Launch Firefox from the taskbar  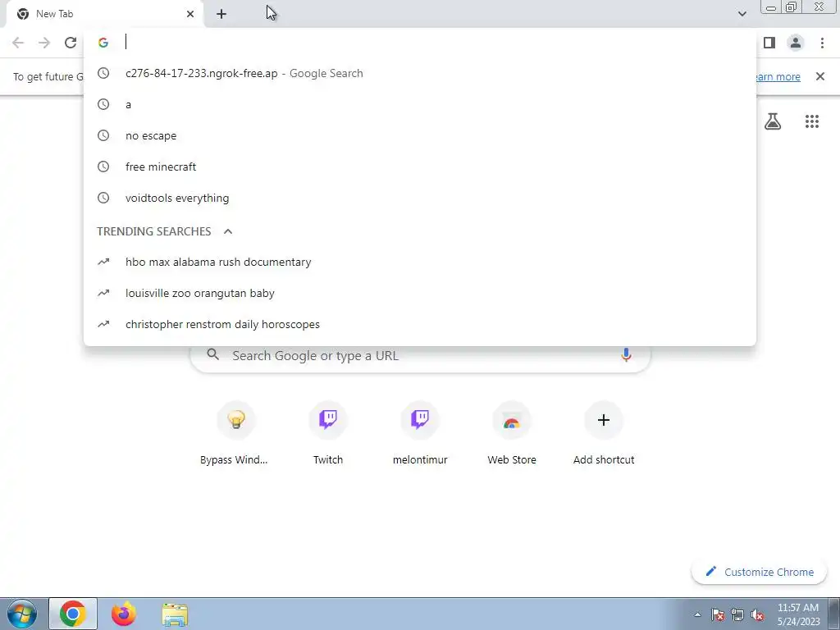pyautogui.click(x=124, y=614)
